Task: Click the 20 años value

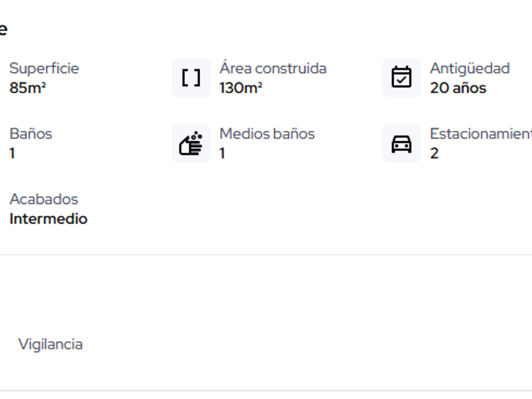Action: pyautogui.click(x=458, y=88)
